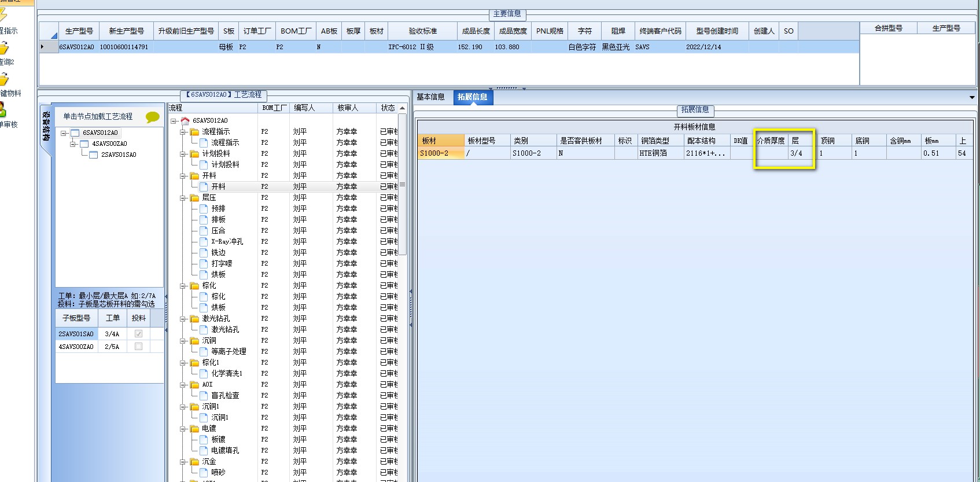Select the 3/4A cell in 工单 column

pos(112,334)
